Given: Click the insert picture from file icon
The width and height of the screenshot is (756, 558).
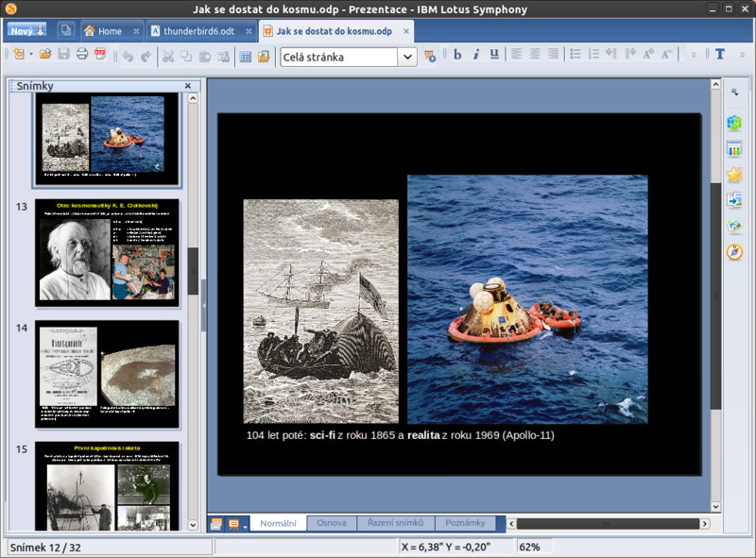Looking at the screenshot, I should pyautogui.click(x=264, y=57).
